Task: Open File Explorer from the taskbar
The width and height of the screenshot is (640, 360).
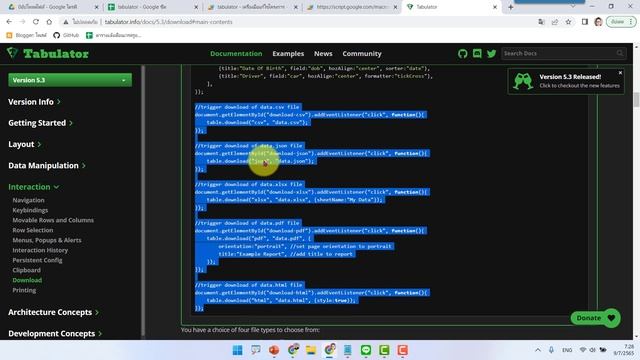Action: click(311, 350)
